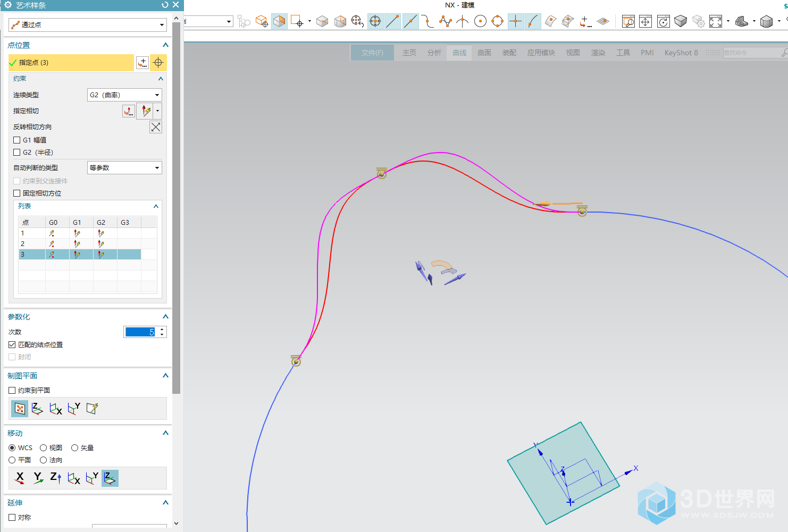This screenshot has height=532, width=788.
Task: Open the 指定相切 vector options dropdown arrow
Action: pos(157,111)
